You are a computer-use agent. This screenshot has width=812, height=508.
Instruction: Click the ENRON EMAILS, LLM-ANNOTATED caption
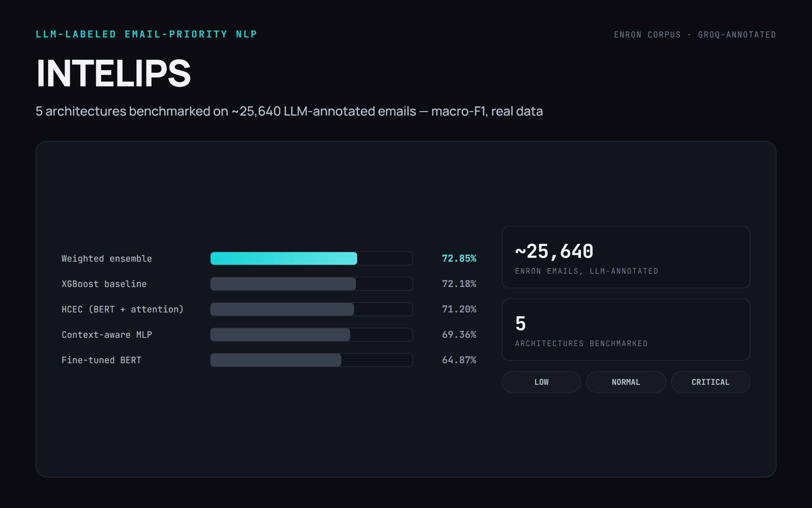[586, 271]
